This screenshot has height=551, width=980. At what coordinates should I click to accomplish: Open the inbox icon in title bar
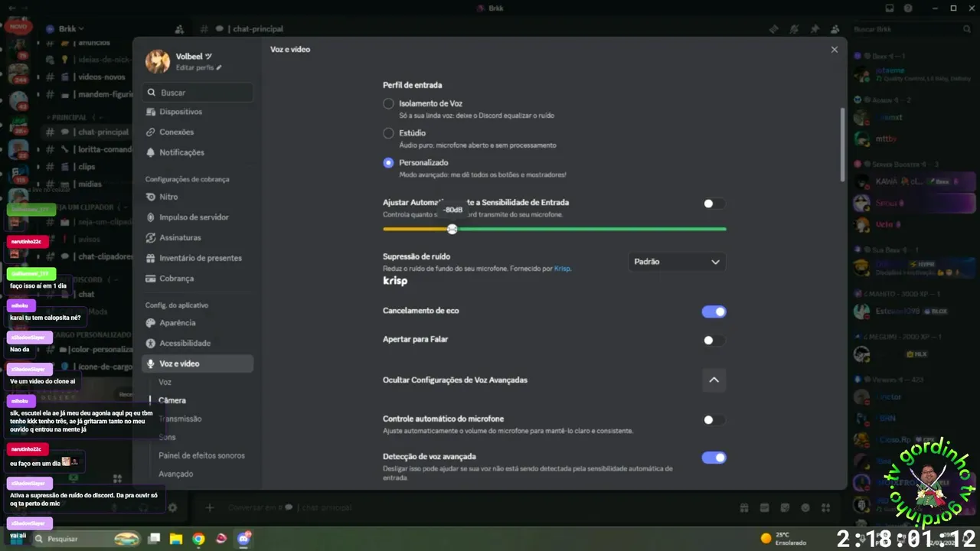pos(889,8)
